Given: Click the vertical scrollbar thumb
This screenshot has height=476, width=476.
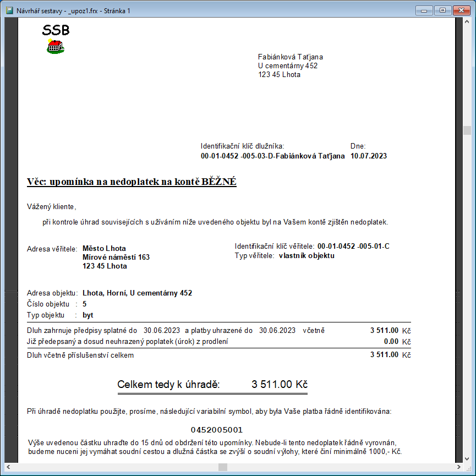Looking at the screenshot, I should click(x=467, y=130).
